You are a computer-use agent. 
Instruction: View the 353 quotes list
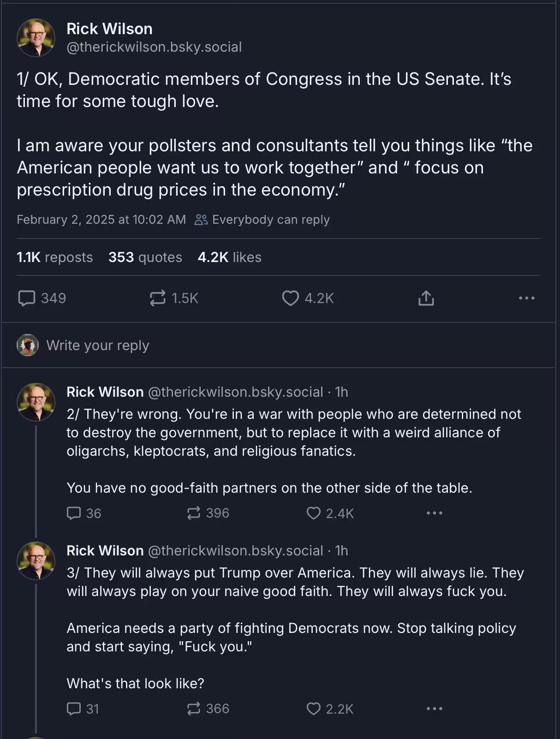point(145,257)
